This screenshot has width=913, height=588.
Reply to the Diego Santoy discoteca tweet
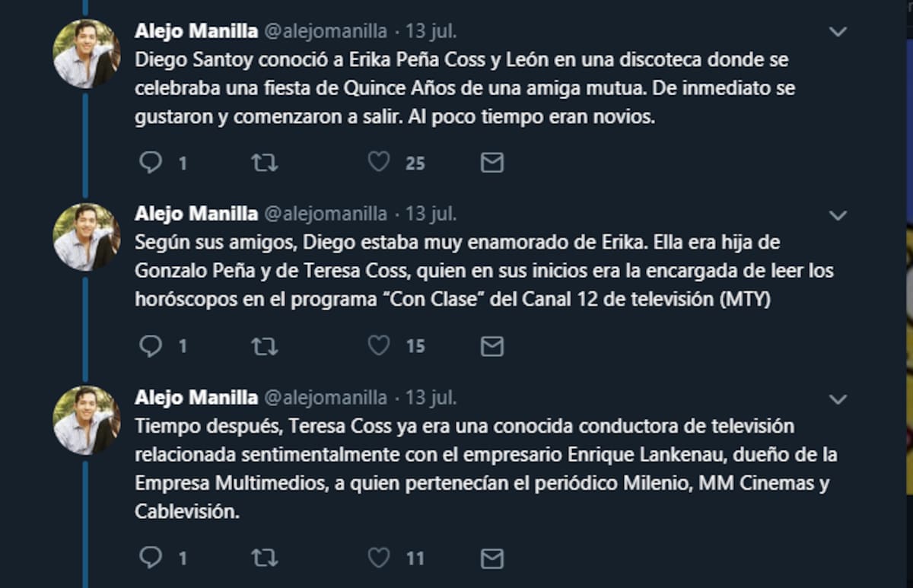[x=151, y=163]
